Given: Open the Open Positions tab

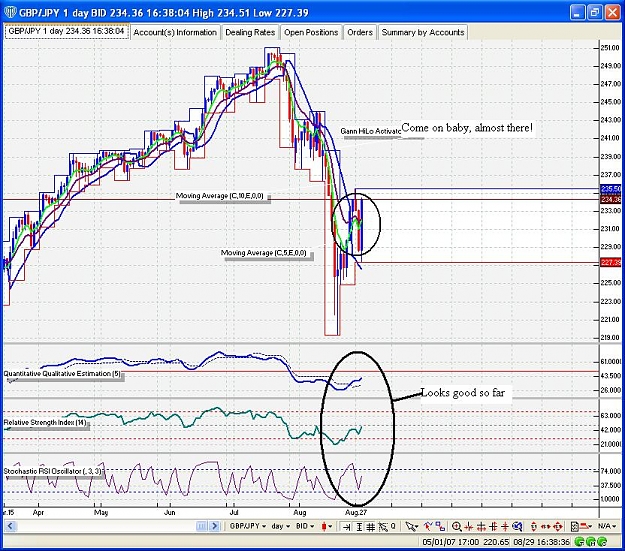Looking at the screenshot, I should point(311,32).
